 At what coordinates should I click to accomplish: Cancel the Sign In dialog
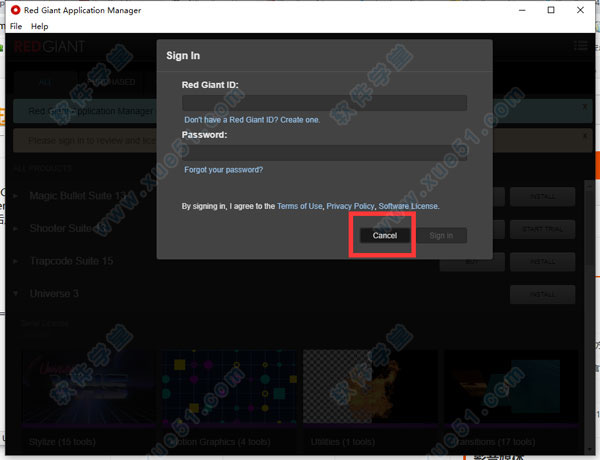click(x=385, y=235)
